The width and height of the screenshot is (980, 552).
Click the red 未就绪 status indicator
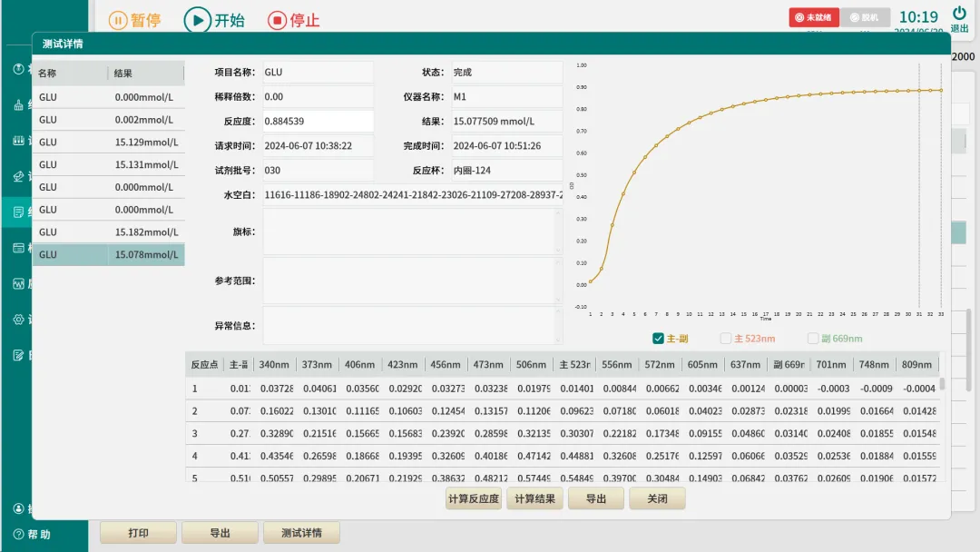814,17
